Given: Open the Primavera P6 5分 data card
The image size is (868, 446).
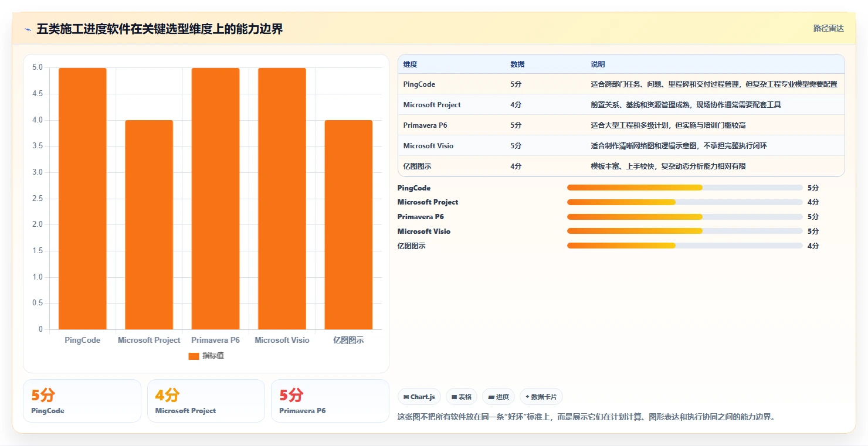Looking at the screenshot, I should (x=330, y=401).
